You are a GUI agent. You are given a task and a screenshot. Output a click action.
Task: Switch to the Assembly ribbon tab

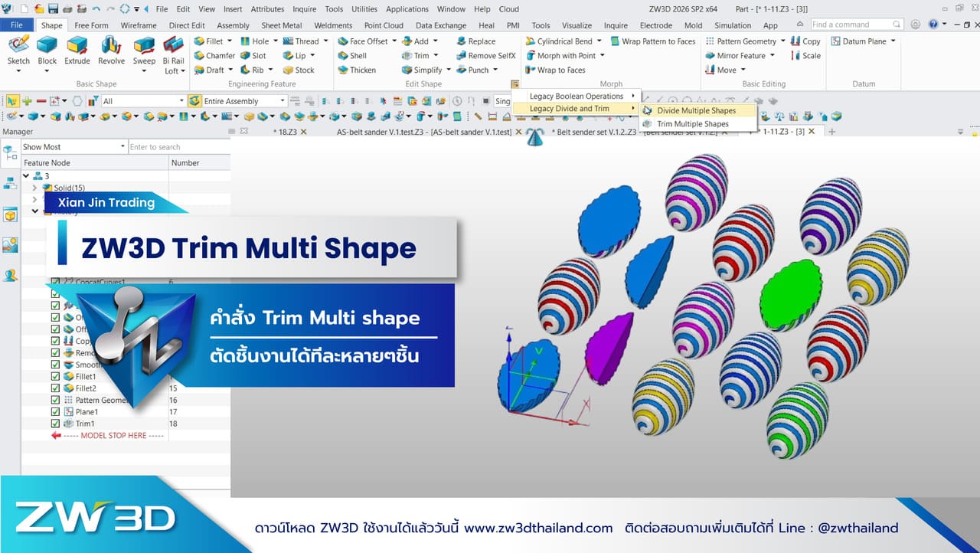[233, 25]
